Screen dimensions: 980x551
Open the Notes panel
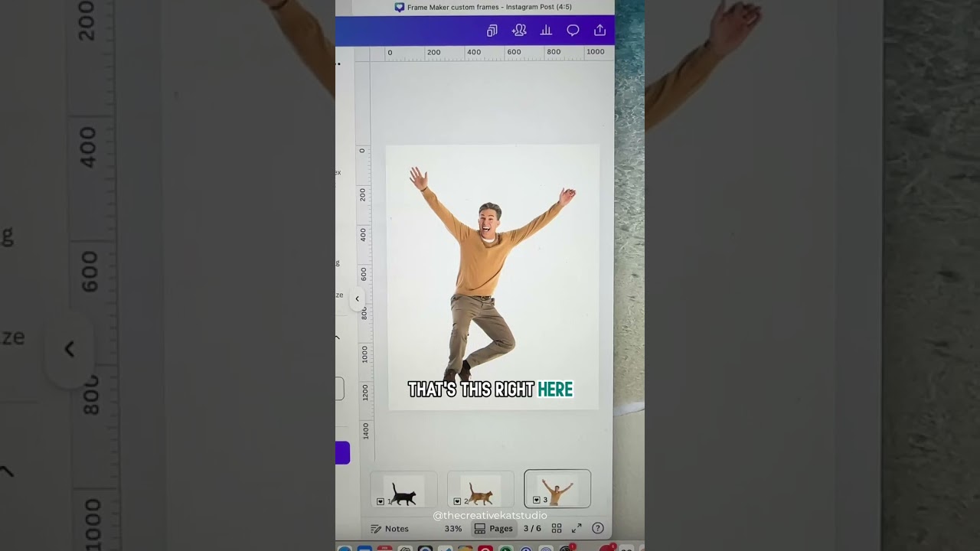point(390,529)
